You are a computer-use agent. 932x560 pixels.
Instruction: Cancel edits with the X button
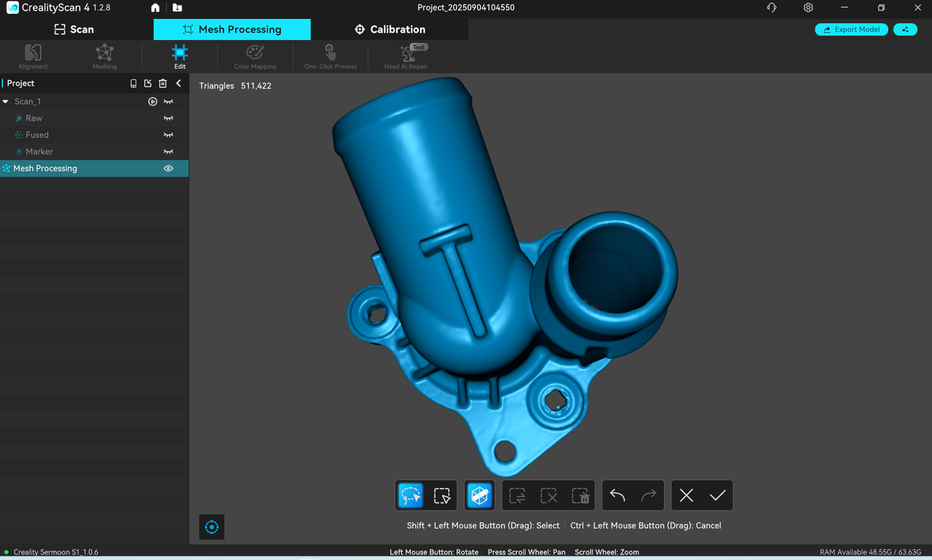click(x=686, y=495)
